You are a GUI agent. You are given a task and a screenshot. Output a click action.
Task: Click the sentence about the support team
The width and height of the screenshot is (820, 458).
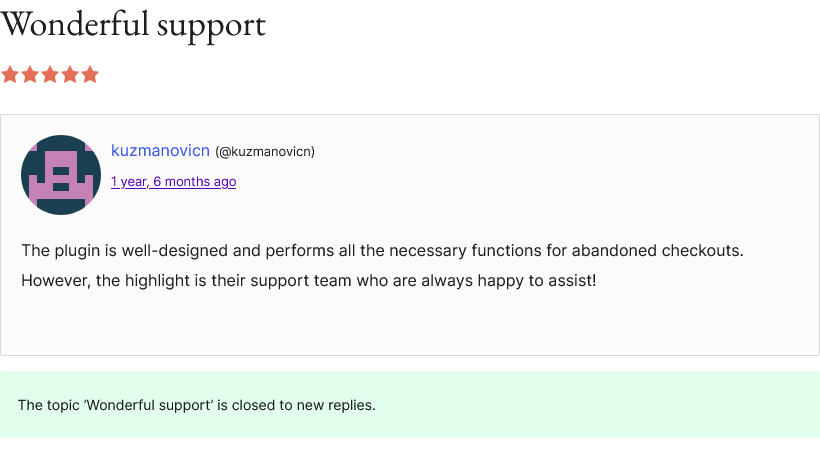pyautogui.click(x=309, y=281)
